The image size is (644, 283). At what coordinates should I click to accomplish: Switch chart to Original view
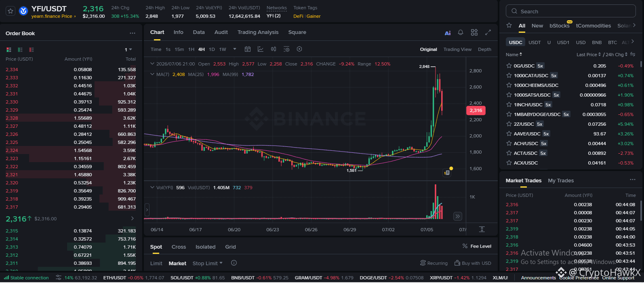coord(428,49)
